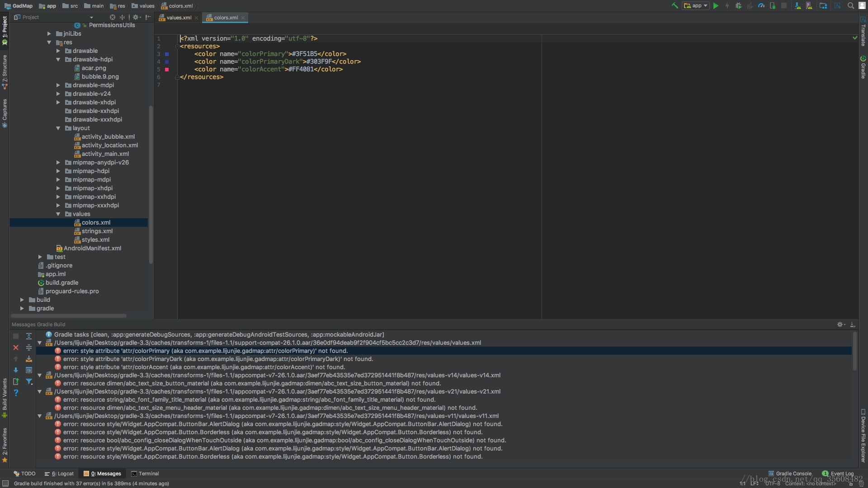
Task: Open build.gradle in project tree
Action: (x=58, y=283)
